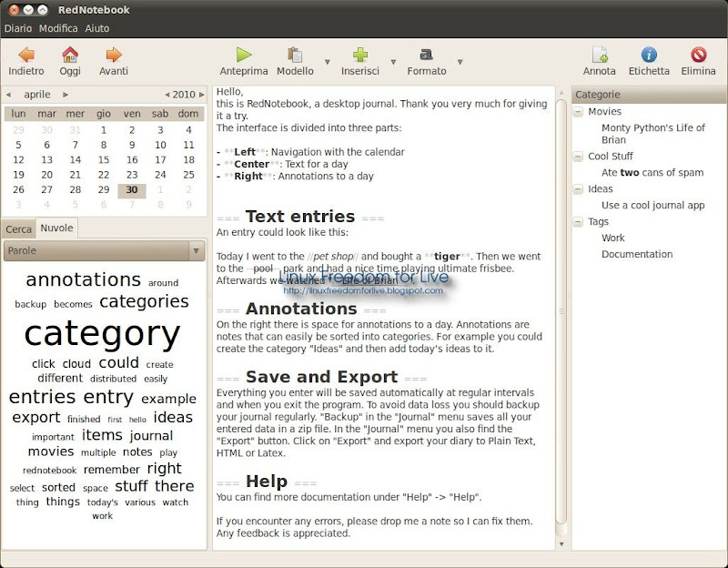Select 'Monty Python's Life of Brian' annotation

[653, 134]
